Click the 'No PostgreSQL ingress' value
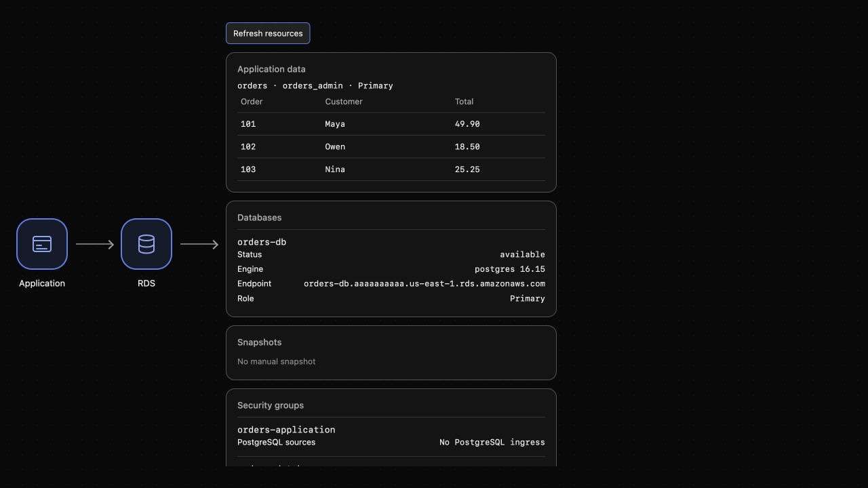The height and width of the screenshot is (488, 868). pos(492,443)
